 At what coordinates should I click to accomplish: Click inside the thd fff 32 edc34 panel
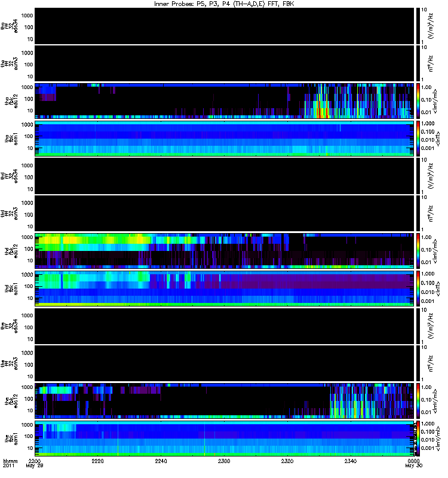225,176
